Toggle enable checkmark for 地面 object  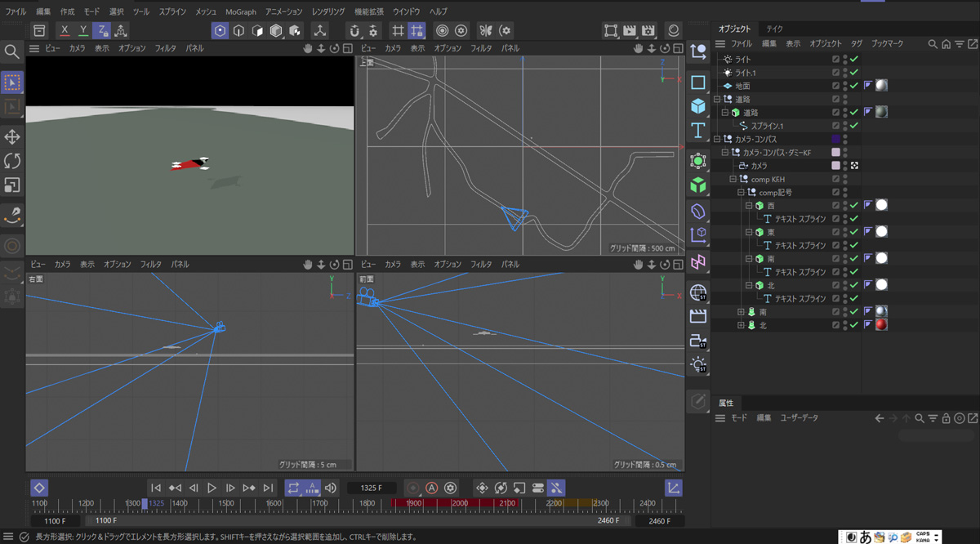coord(854,86)
